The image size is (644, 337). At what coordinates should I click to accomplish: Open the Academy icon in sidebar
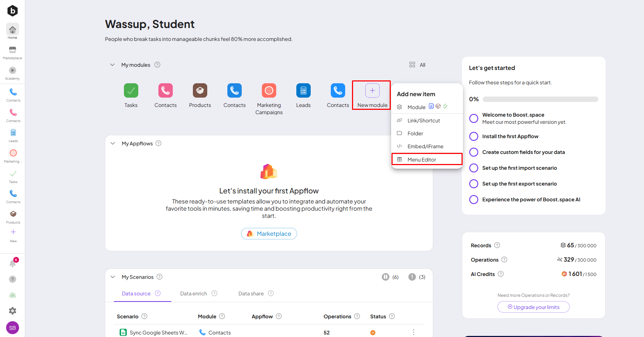tap(12, 71)
